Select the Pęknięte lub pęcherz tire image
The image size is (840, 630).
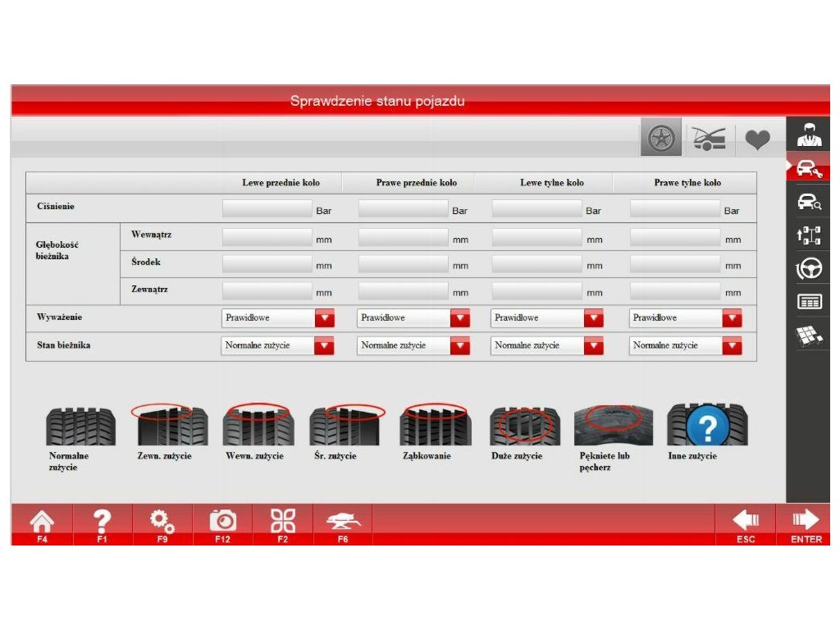[x=614, y=426]
